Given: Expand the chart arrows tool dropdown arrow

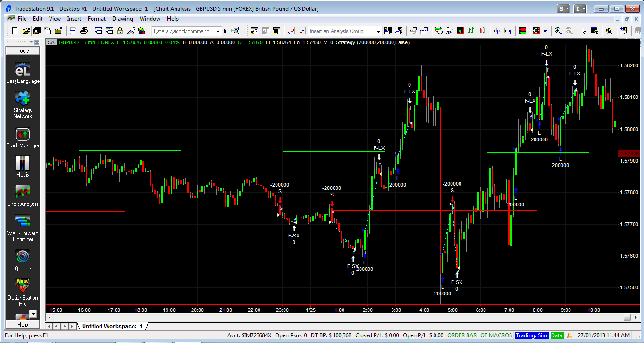Looking at the screenshot, I should [545, 31].
